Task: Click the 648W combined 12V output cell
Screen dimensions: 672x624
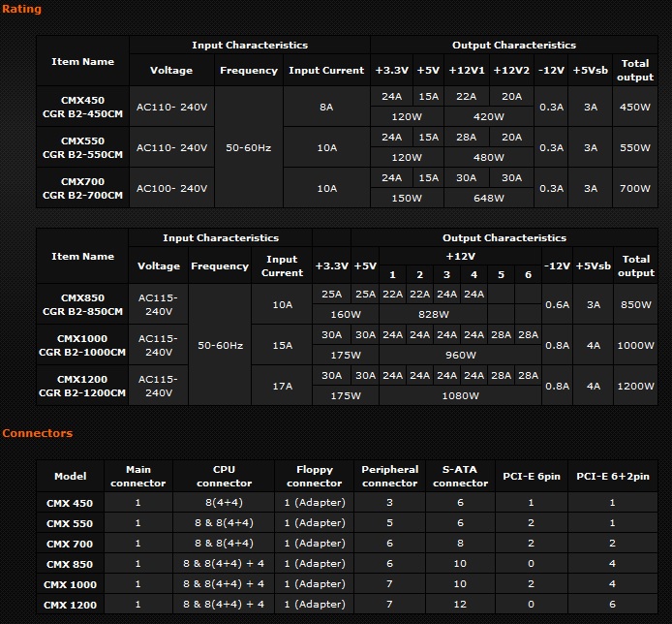Action: pos(489,198)
